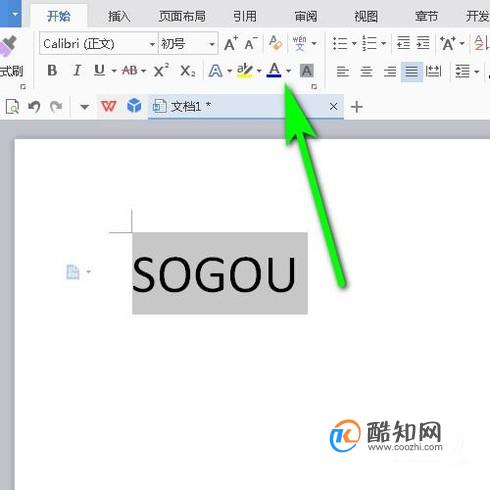Screen dimensions: 490x490
Task: Open font color dropdown arrow
Action: pyautogui.click(x=289, y=71)
